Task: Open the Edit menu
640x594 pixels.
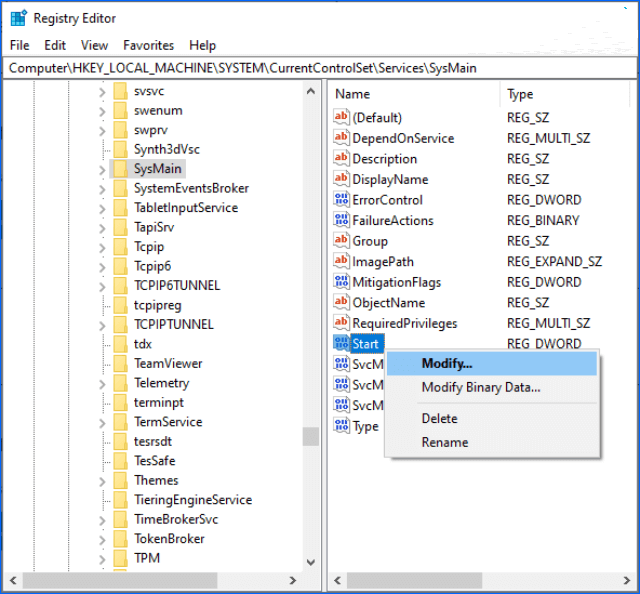Action: tap(55, 45)
